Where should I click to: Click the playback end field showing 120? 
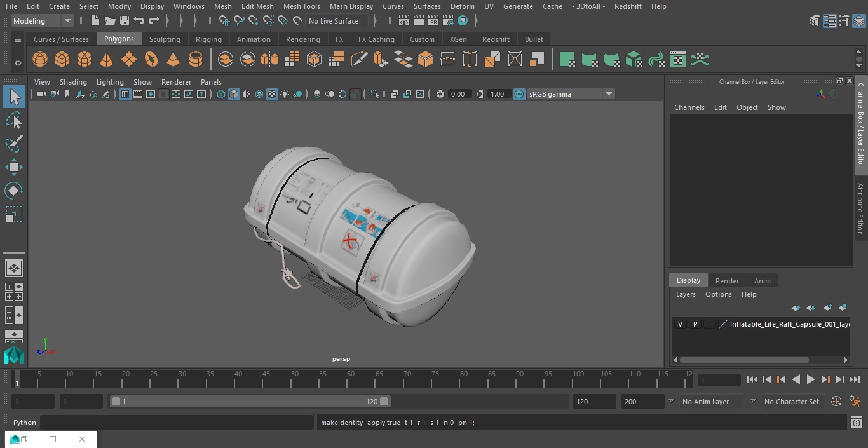(594, 402)
